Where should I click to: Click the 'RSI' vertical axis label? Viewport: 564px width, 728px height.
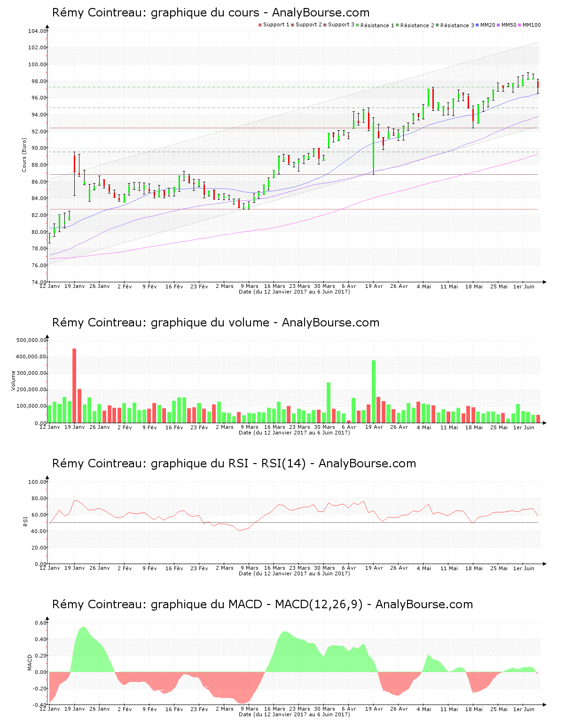tap(26, 521)
